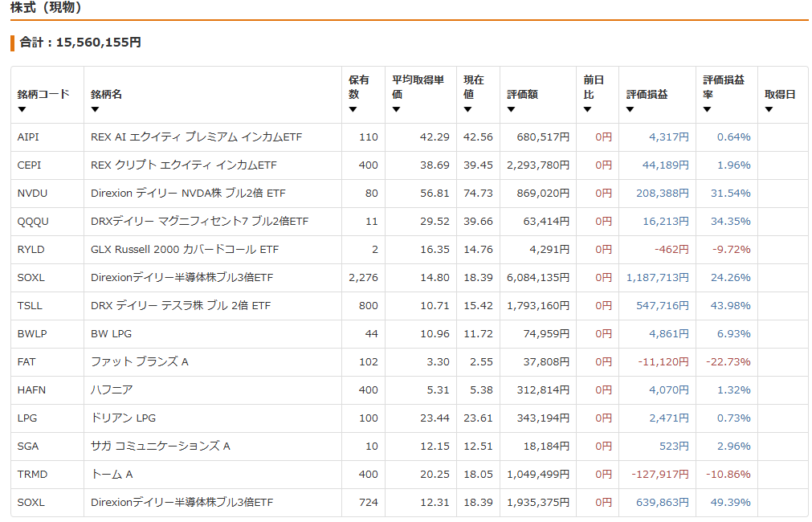Sort by 平均取得単価 column arrow

396,109
